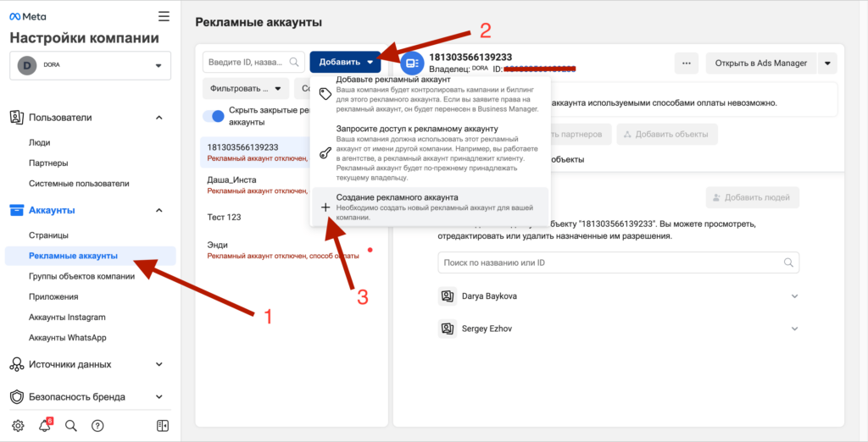The image size is (868, 442).
Task: Open notifications bell icon
Action: tap(45, 425)
